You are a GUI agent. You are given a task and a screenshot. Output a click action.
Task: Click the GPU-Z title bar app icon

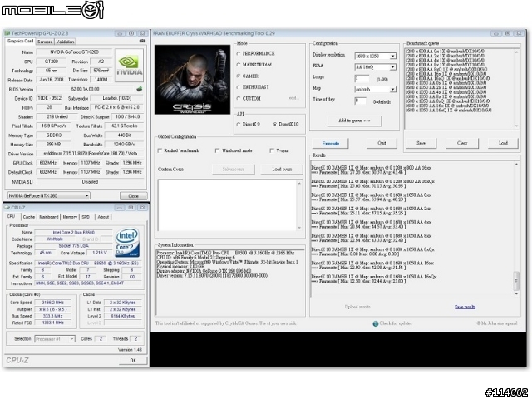click(x=7, y=33)
